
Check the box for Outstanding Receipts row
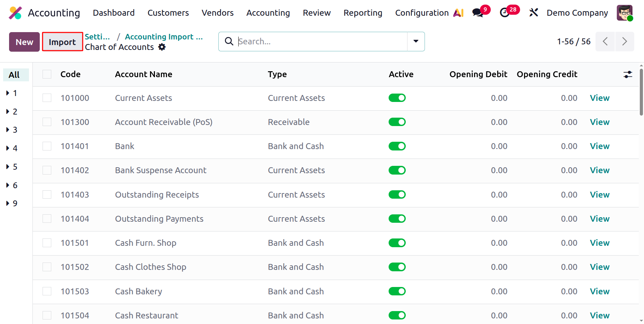tap(47, 194)
